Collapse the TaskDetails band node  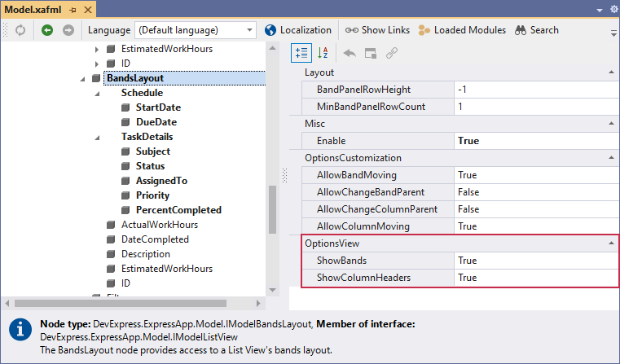(97, 138)
